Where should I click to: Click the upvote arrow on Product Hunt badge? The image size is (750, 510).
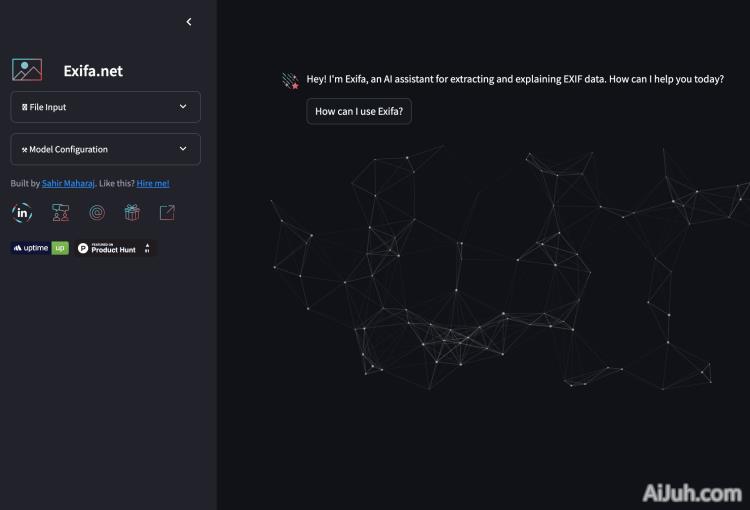click(x=147, y=246)
